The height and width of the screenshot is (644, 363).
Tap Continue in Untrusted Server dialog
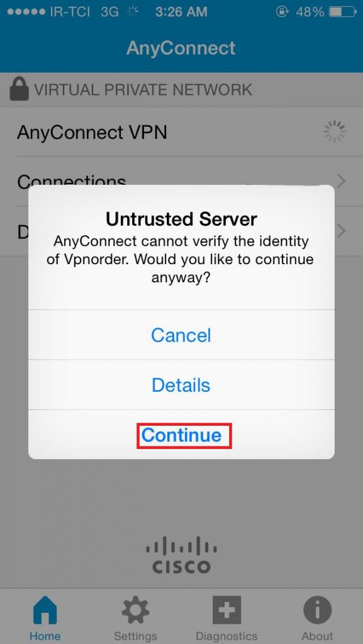click(x=181, y=435)
